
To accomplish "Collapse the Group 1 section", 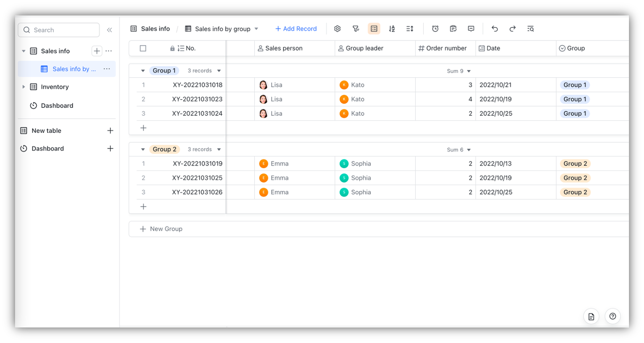I will pos(142,70).
